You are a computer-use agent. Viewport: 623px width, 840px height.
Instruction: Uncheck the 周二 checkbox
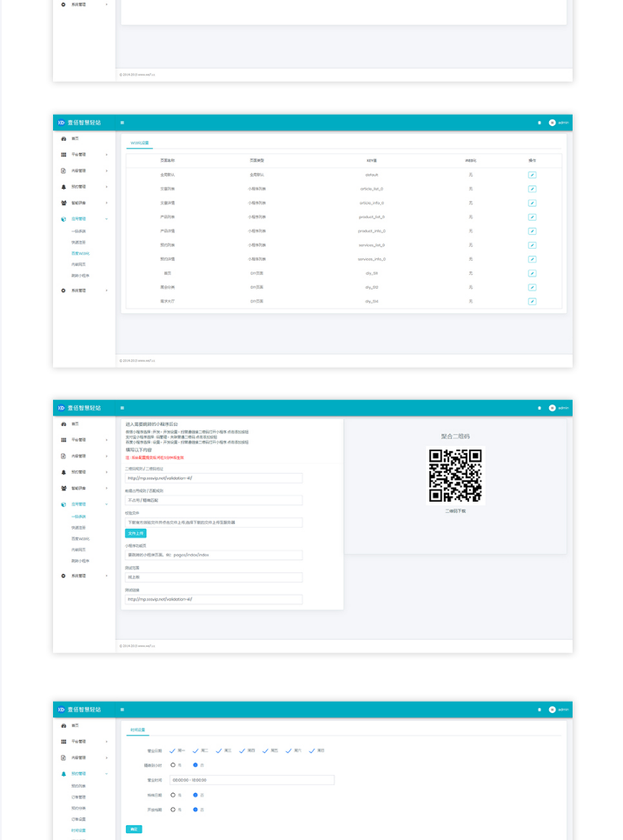(196, 750)
